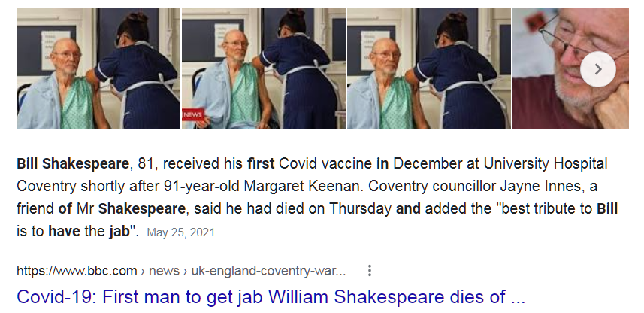Click the next arrow on image carousel
644x313 pixels.
click(597, 69)
